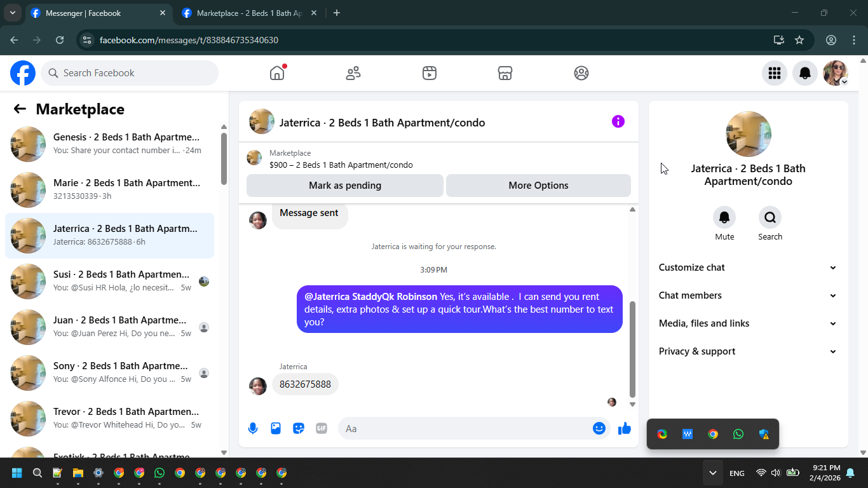868x488 pixels.
Task: Open Chrome profile icon in toolbar
Action: [x=831, y=40]
